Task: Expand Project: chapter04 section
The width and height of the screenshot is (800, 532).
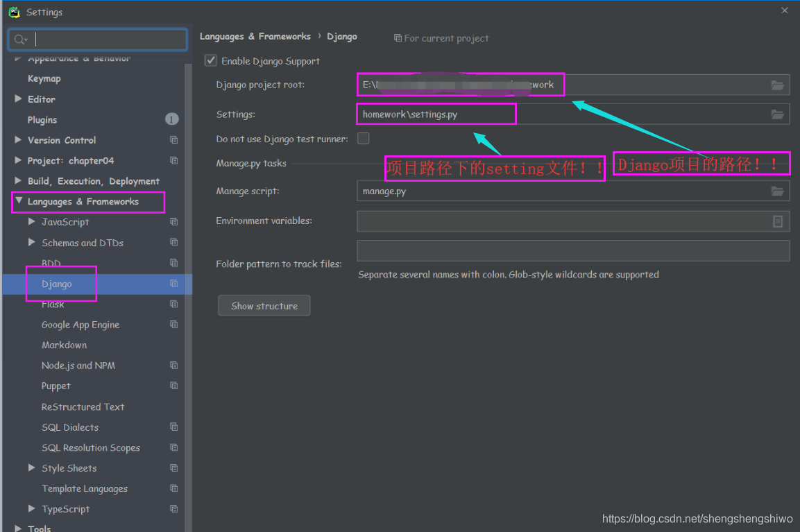Action: 18,160
